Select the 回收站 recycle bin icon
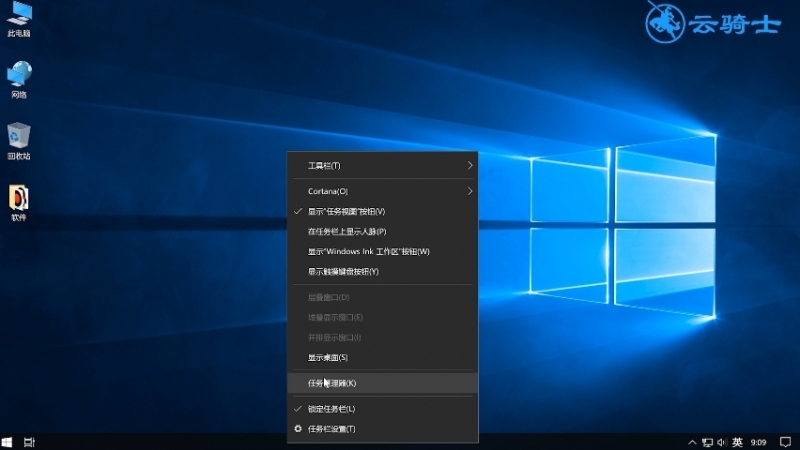Image resolution: width=800 pixels, height=450 pixels. point(19,141)
